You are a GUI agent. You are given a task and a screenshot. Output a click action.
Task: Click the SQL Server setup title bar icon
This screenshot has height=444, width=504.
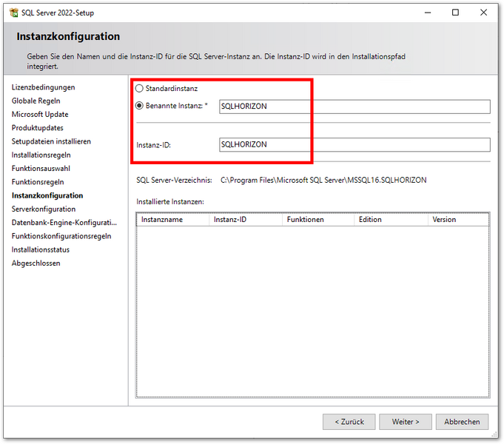13,13
